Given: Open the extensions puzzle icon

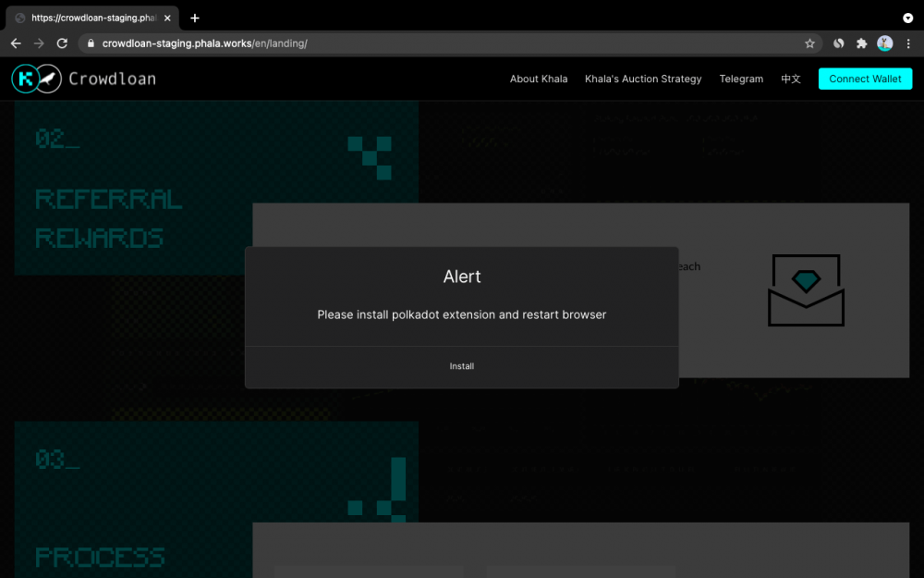Looking at the screenshot, I should [x=861, y=43].
